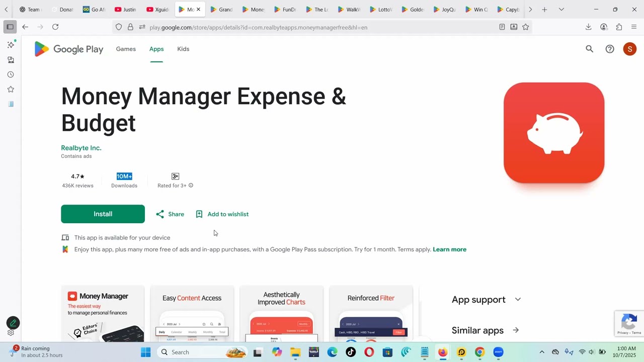The width and height of the screenshot is (644, 362).
Task: Open the Reinforced Filter screenshot
Action: point(371,314)
